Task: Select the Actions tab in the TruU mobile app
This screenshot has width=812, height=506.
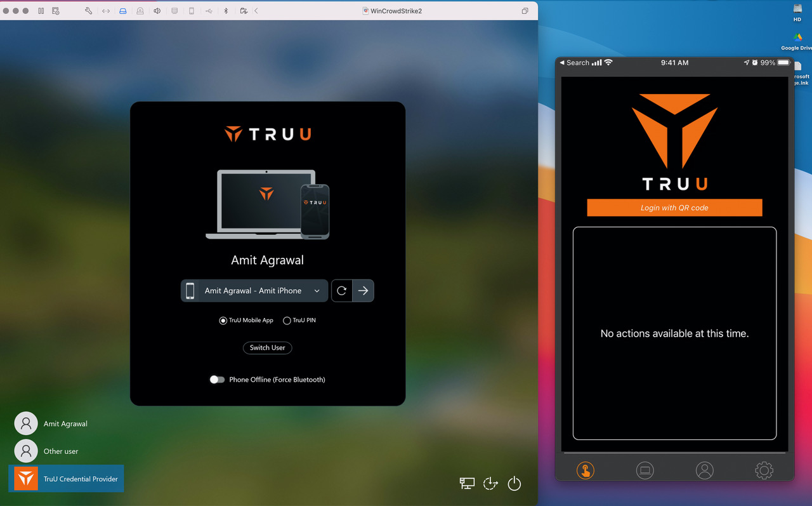Action: click(x=585, y=470)
